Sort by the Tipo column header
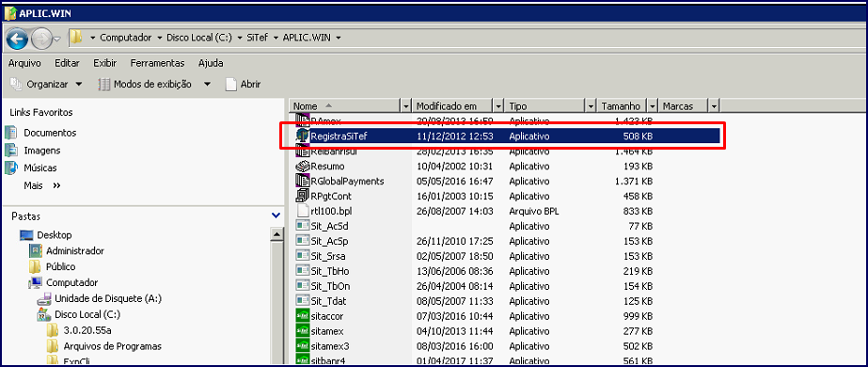Viewport: 868px width, 367px height. pyautogui.click(x=545, y=105)
